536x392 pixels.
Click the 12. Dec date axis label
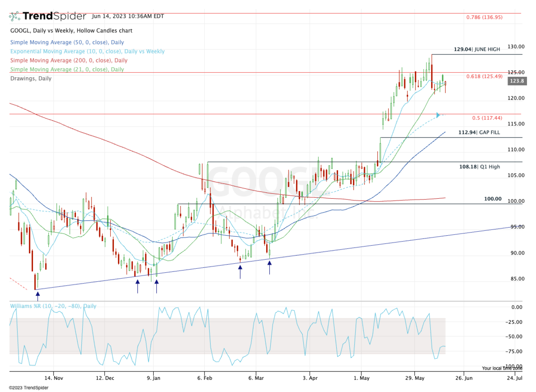[x=104, y=377]
